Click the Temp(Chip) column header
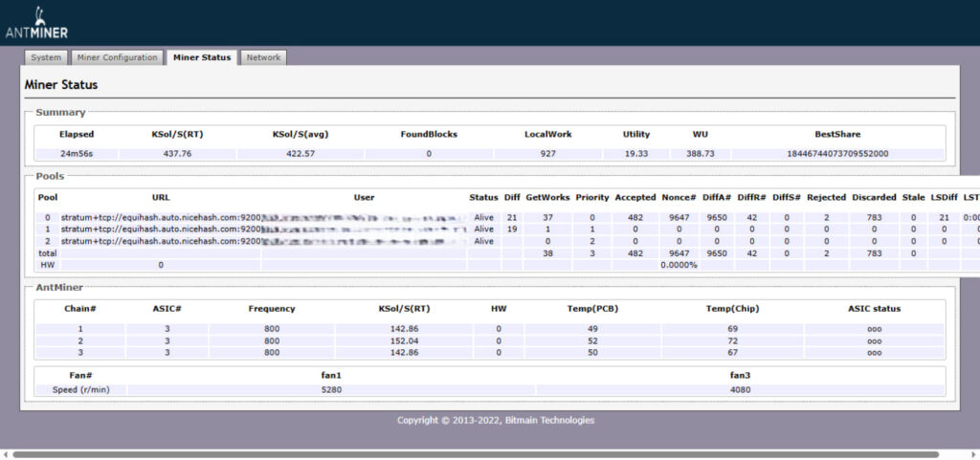This screenshot has height=460, width=980. [731, 309]
